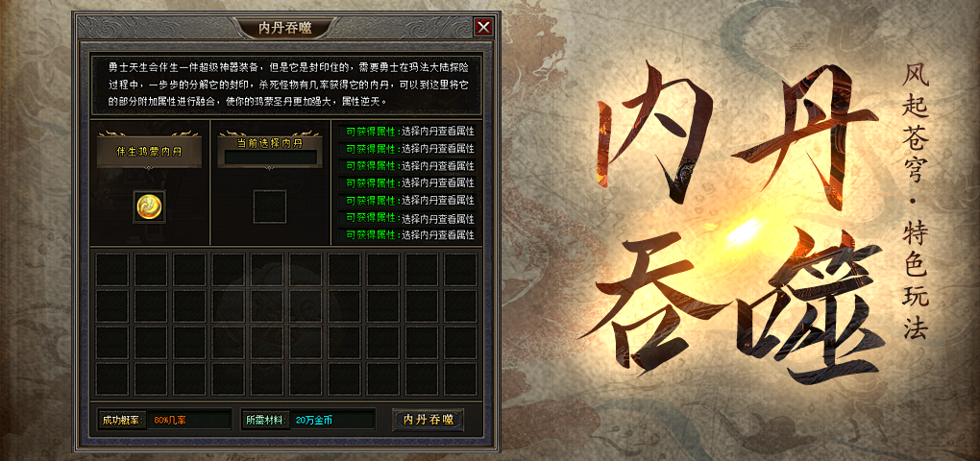This screenshot has width=980, height=461.
Task: Select first slot in bottom inventory row
Action: click(x=111, y=378)
